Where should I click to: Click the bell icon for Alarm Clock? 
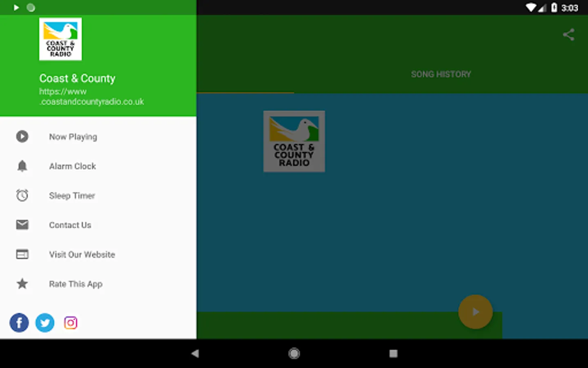22,166
